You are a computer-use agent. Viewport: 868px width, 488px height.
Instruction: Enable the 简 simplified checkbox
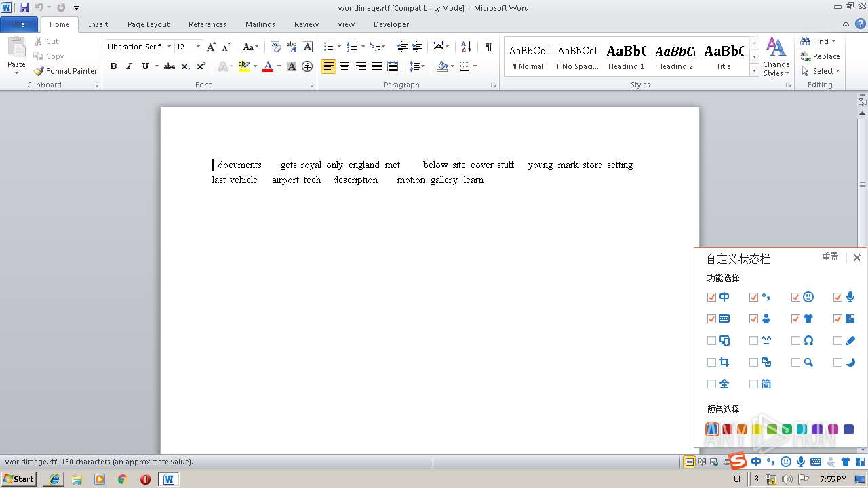point(753,384)
